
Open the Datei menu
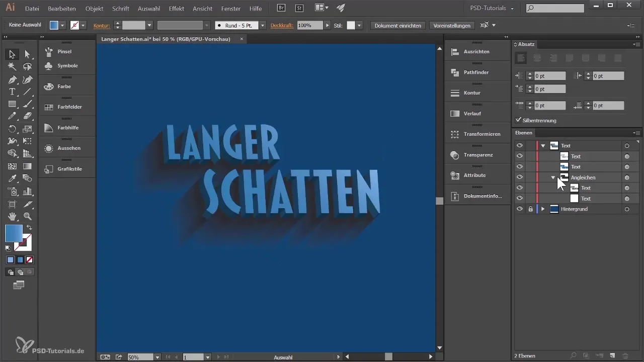click(32, 9)
